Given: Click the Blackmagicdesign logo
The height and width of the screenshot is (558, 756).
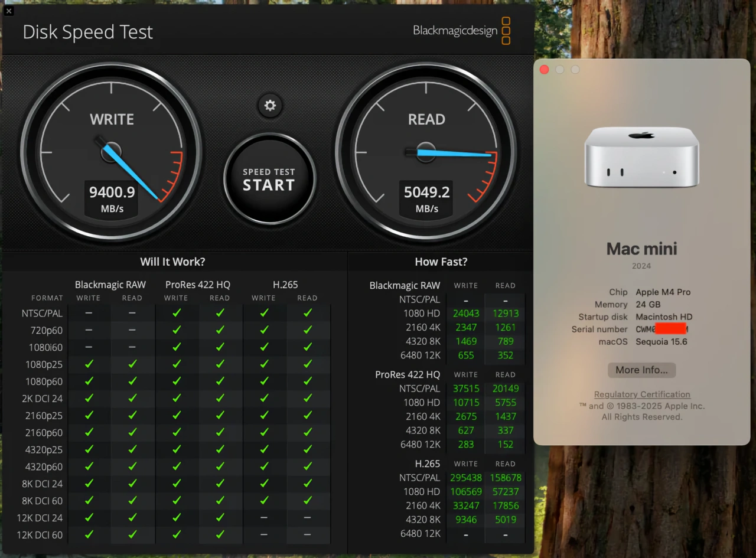Looking at the screenshot, I should tap(455, 31).
